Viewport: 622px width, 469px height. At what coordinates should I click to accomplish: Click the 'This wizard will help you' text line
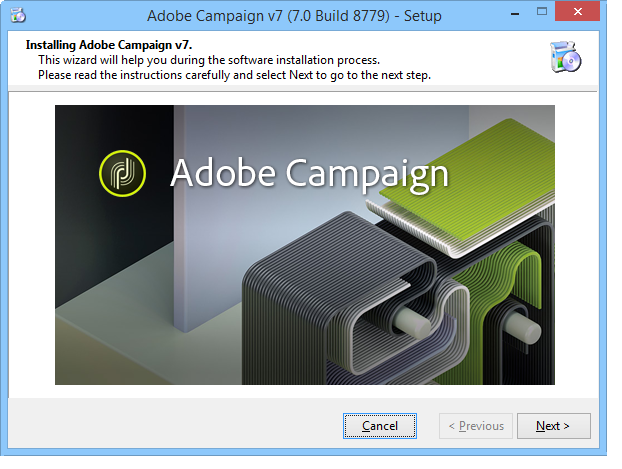209,60
